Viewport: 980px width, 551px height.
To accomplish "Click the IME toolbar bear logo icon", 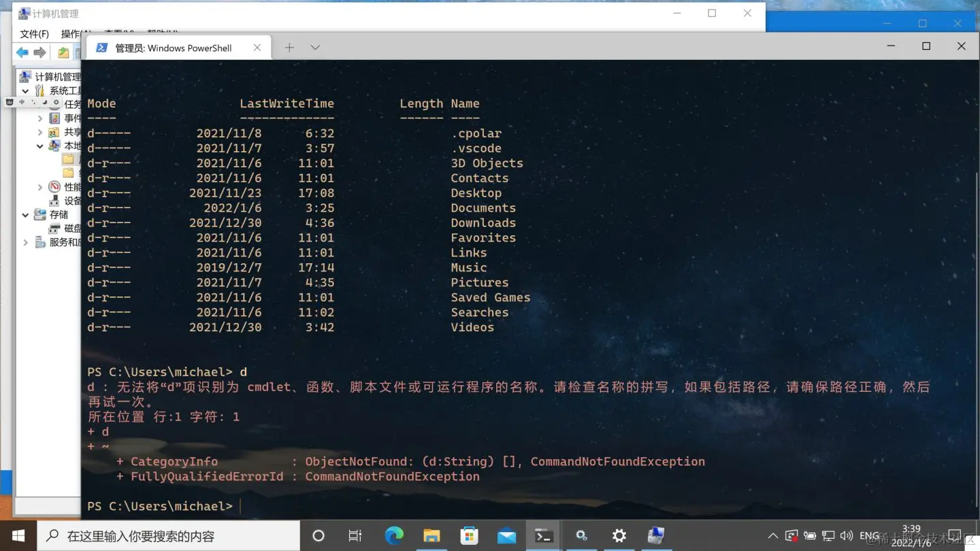I will coord(10,102).
